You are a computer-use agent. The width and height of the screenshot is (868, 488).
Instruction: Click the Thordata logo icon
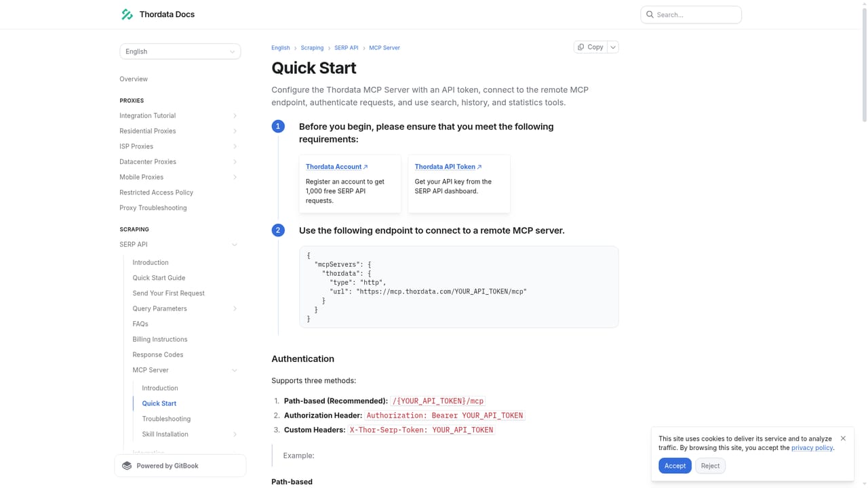point(127,14)
